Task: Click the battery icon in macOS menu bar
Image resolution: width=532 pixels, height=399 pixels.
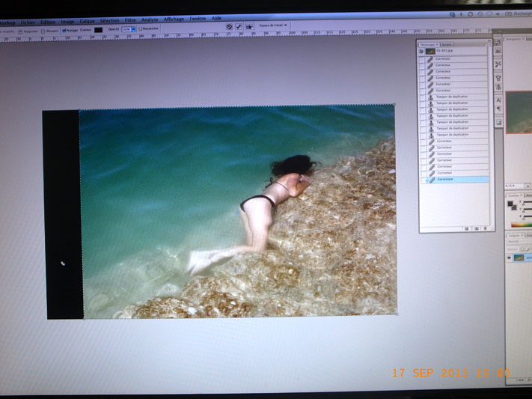Action: coord(508,14)
